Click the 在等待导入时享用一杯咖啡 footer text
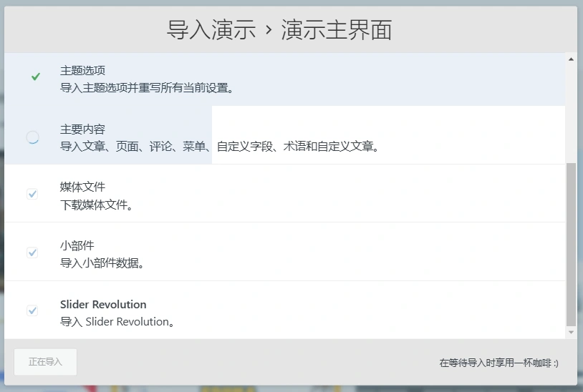The width and height of the screenshot is (583, 392). pos(498,363)
